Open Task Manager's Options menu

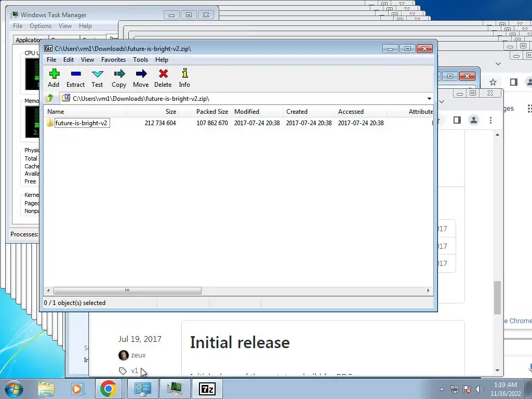[41, 26]
